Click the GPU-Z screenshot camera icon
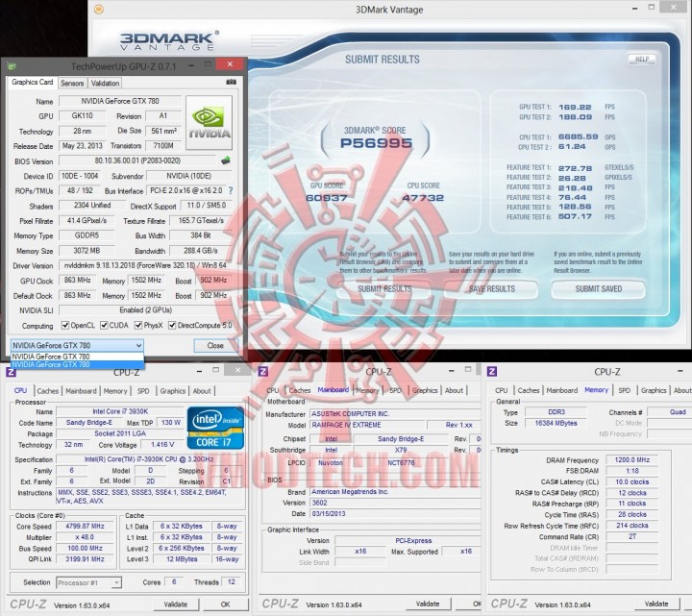Screen dimensions: 692x616 [231, 82]
